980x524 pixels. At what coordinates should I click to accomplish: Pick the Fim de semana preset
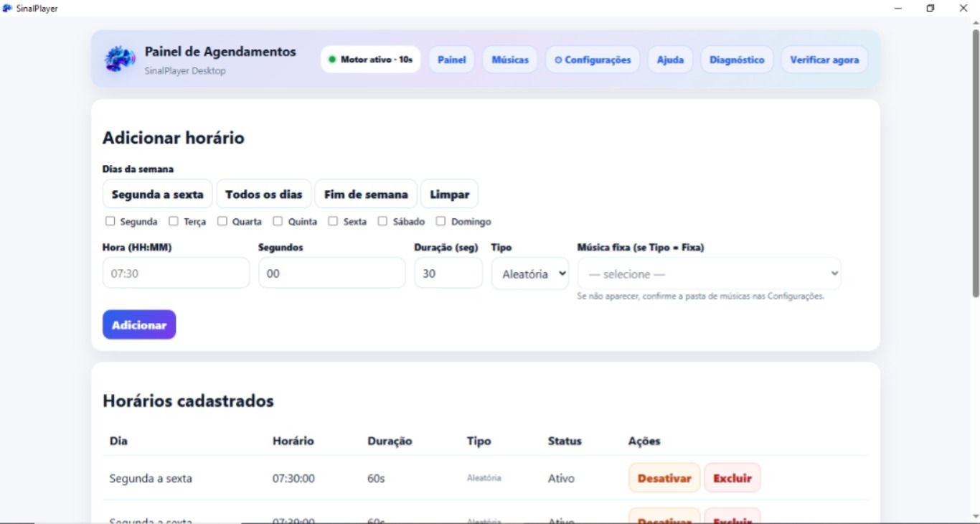pyautogui.click(x=366, y=194)
